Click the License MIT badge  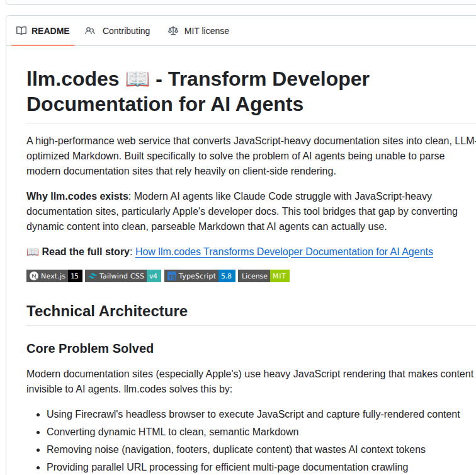pyautogui.click(x=263, y=276)
